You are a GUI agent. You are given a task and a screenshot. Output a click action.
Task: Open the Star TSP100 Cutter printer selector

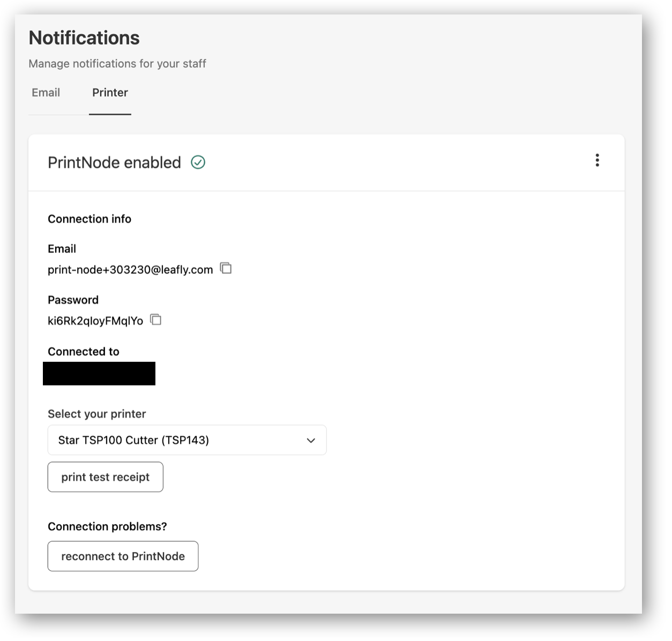[x=187, y=440]
